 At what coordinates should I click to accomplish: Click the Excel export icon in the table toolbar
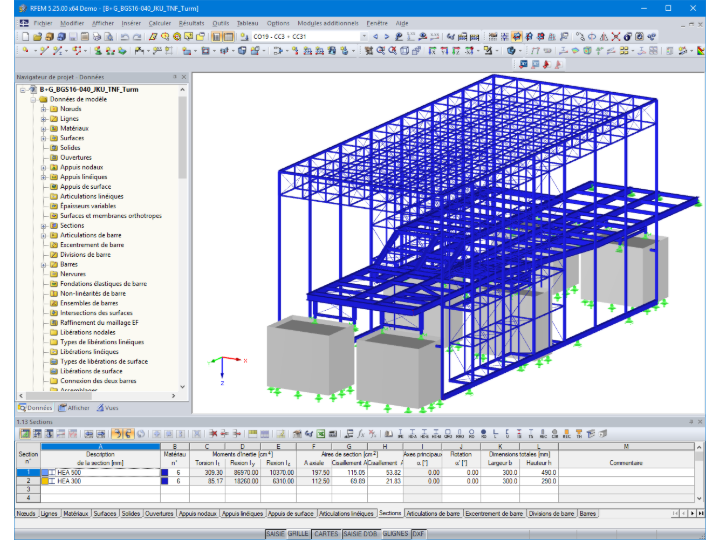[321, 433]
